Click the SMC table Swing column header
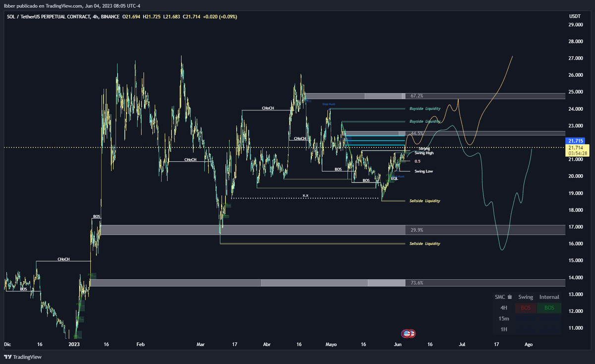595x364 pixels. click(526, 297)
